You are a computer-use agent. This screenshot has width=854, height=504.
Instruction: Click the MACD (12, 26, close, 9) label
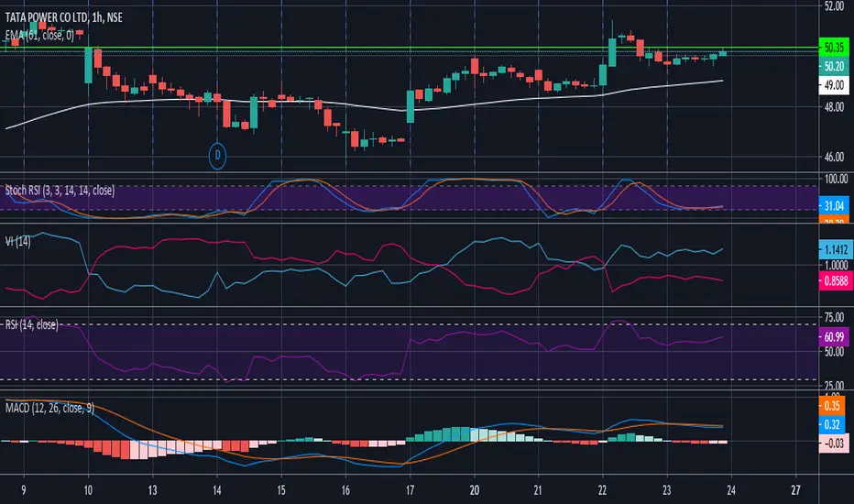[49, 408]
